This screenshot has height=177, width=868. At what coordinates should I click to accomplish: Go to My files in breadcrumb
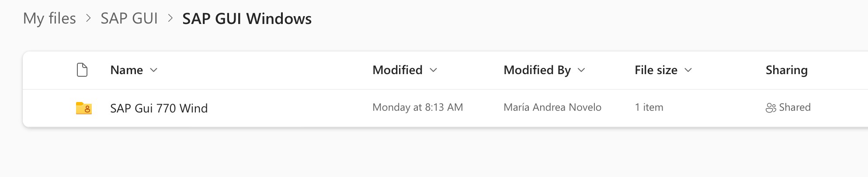coord(49,18)
